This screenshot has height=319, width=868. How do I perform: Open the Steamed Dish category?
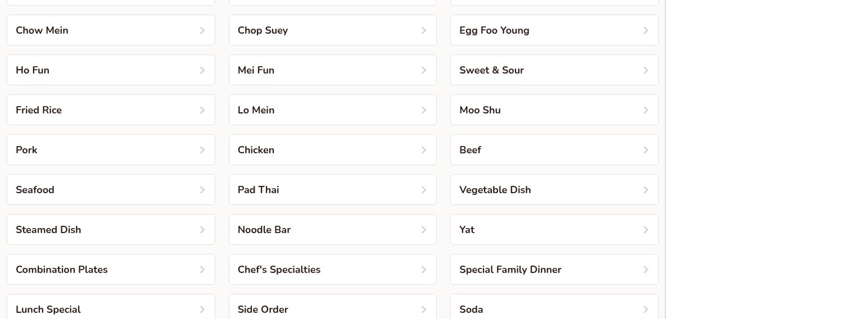coord(110,230)
